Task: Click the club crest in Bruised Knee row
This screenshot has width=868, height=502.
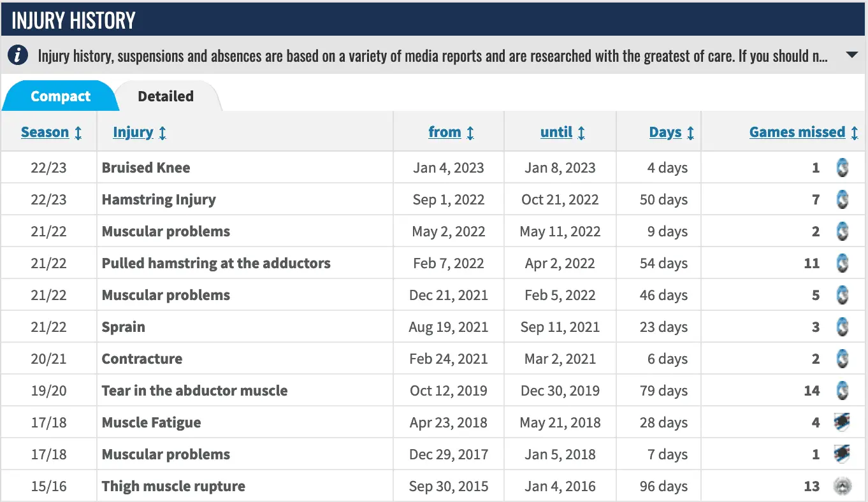Action: coord(843,168)
